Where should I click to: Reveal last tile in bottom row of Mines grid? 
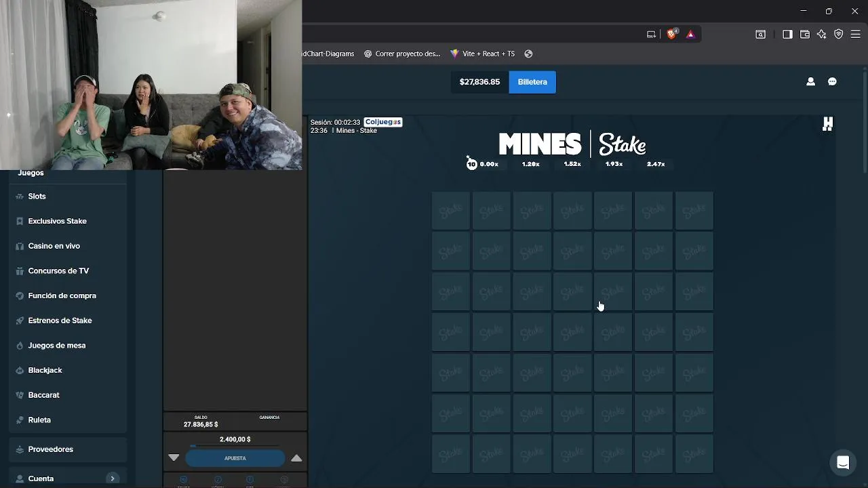tap(694, 454)
